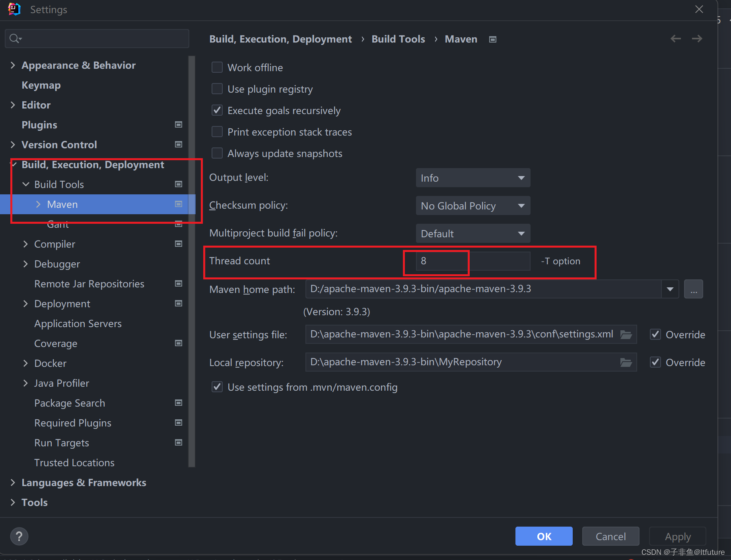Expand the Editor section
This screenshot has width=731, height=560.
[13, 105]
